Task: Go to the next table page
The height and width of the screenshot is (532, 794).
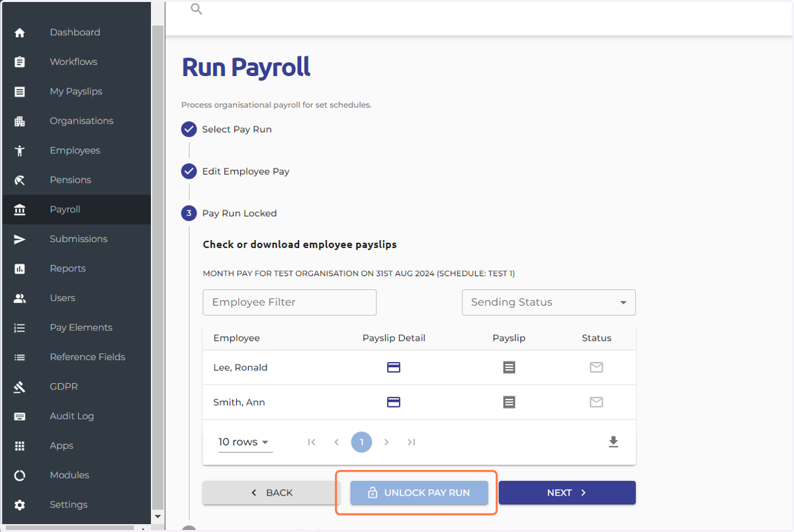Action: tap(386, 442)
